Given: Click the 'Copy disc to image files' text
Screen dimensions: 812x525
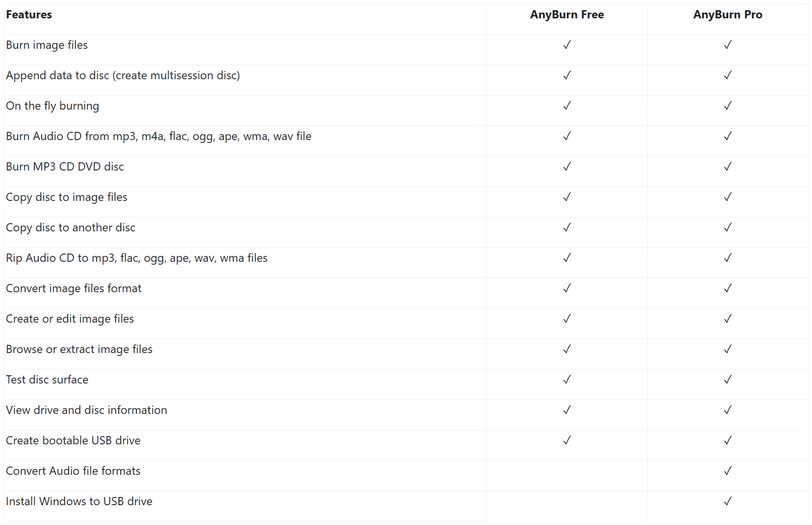Looking at the screenshot, I should pyautogui.click(x=67, y=197).
